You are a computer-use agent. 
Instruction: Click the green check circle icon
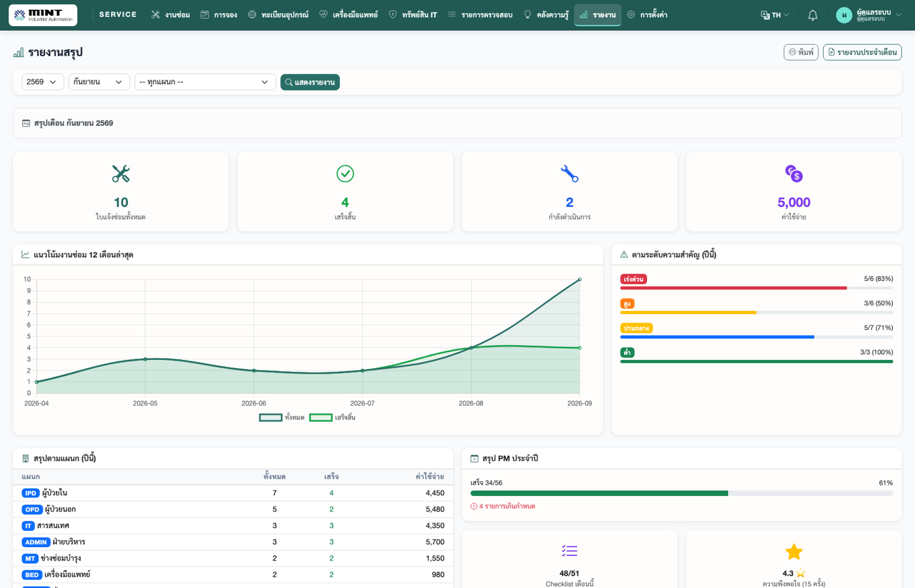pos(345,174)
